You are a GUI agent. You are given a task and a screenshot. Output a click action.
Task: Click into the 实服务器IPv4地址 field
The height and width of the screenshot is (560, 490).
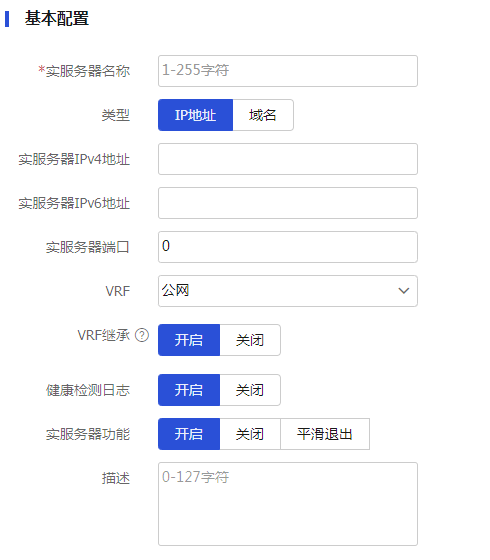coord(288,159)
